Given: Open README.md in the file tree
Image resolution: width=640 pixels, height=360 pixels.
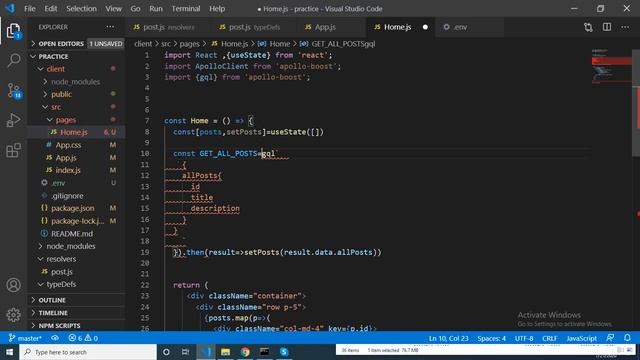Looking at the screenshot, I should 76,233.
